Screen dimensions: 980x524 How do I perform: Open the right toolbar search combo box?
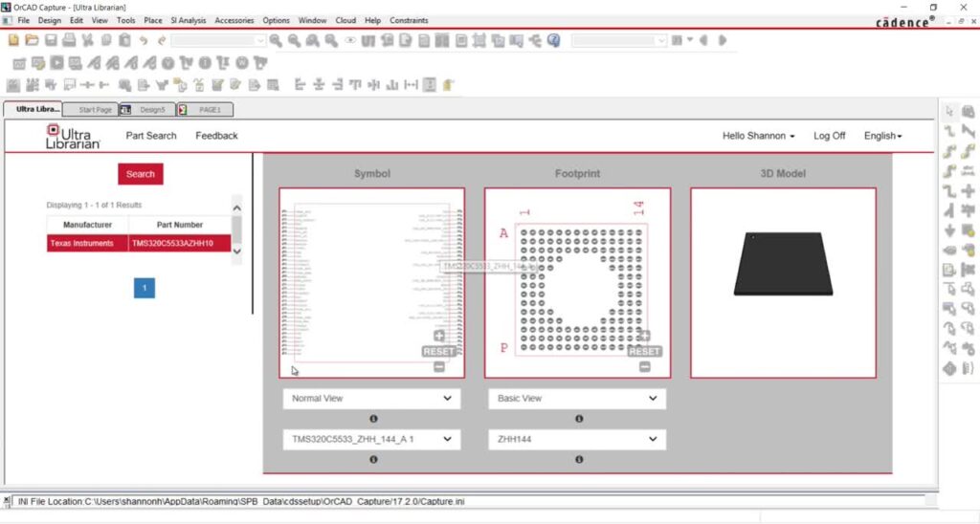(619, 40)
